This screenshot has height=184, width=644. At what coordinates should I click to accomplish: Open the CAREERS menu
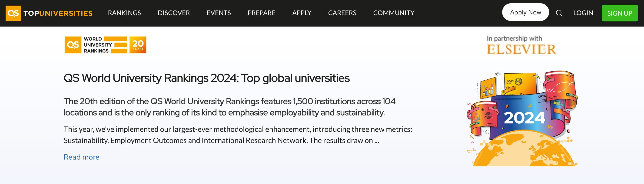[x=342, y=13]
